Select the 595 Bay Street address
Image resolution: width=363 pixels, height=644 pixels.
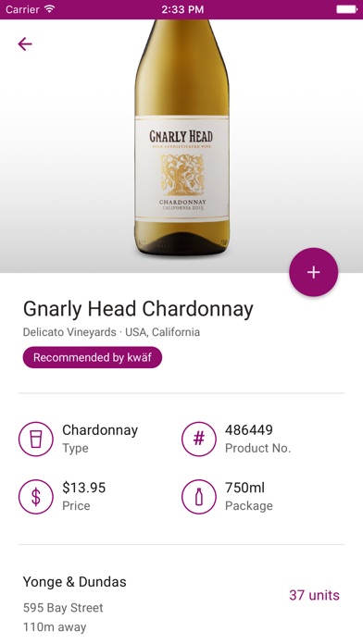point(63,608)
